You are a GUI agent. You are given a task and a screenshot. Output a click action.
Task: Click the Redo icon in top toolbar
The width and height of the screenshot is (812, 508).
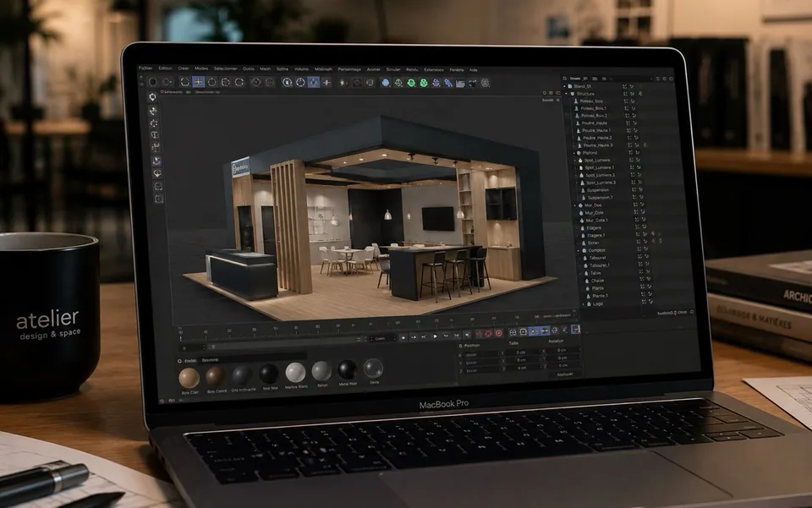tap(167, 82)
